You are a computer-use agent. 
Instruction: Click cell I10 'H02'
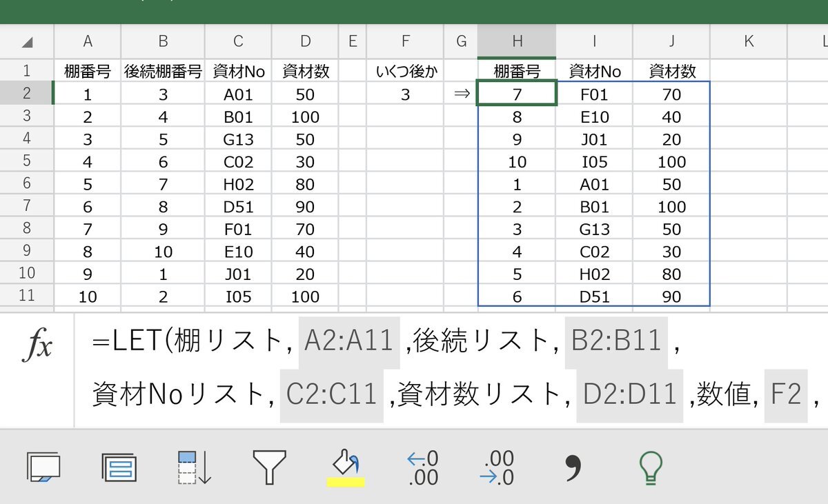595,273
